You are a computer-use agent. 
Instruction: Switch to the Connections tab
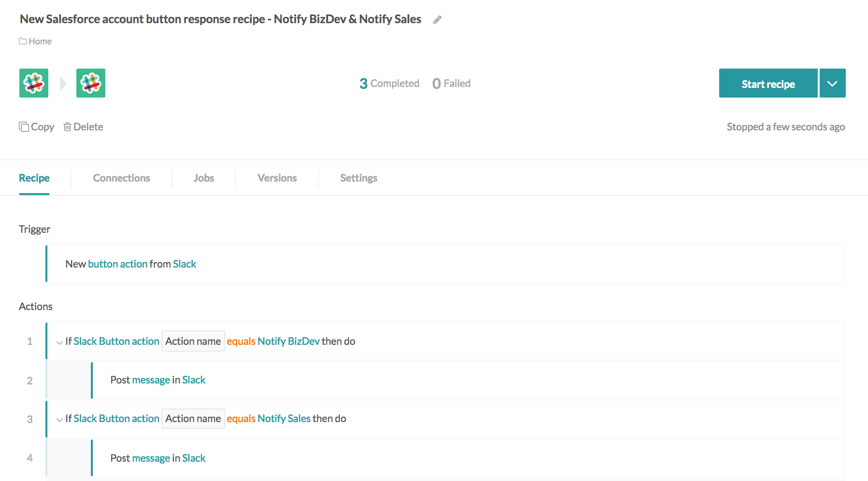click(121, 178)
